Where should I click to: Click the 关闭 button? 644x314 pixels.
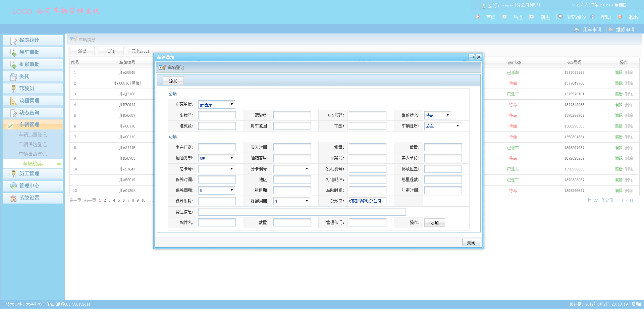pos(471,243)
